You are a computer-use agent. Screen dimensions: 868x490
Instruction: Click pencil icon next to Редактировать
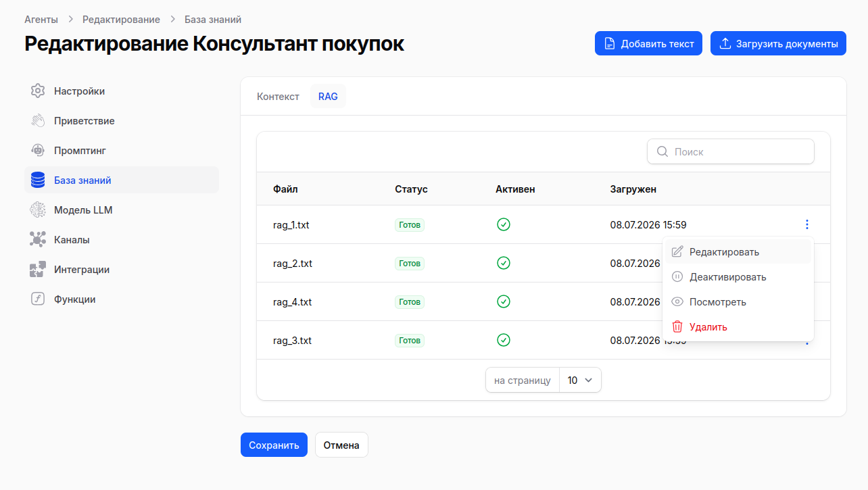[x=677, y=252]
